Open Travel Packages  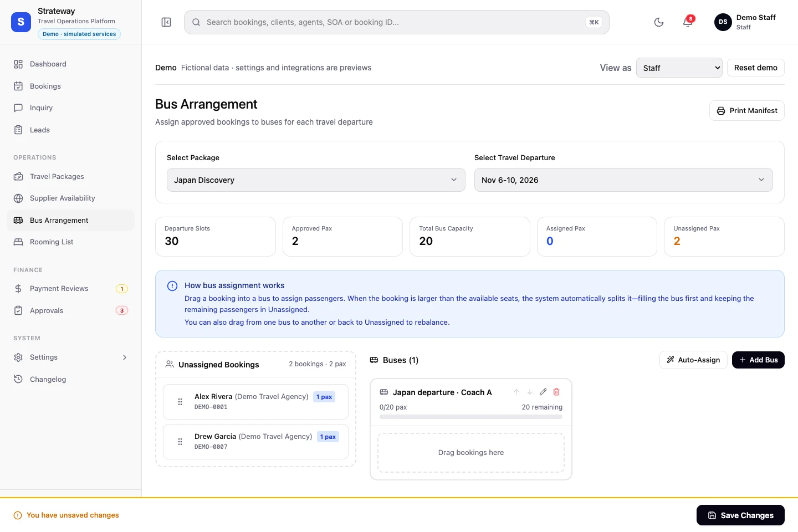pyautogui.click(x=70, y=177)
